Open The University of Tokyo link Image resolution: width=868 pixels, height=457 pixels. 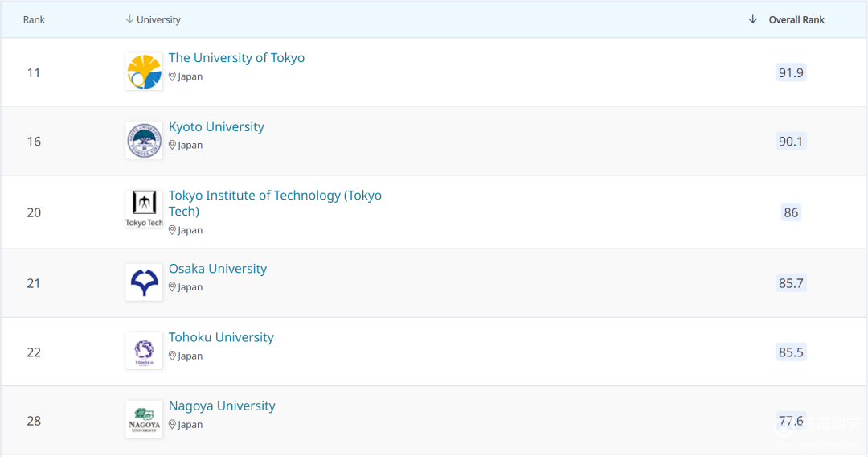236,58
